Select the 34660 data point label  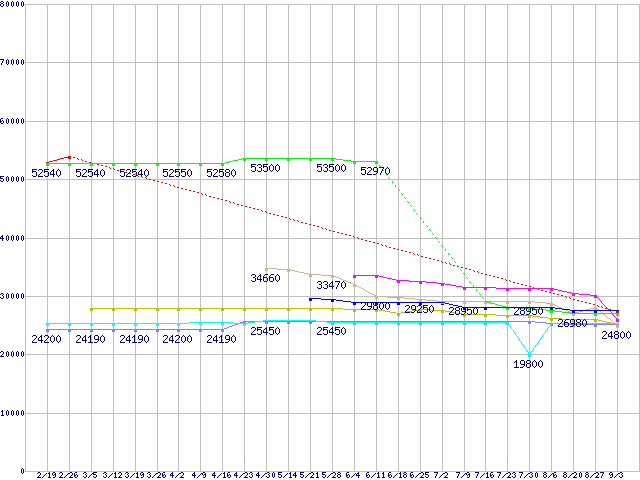(265, 278)
